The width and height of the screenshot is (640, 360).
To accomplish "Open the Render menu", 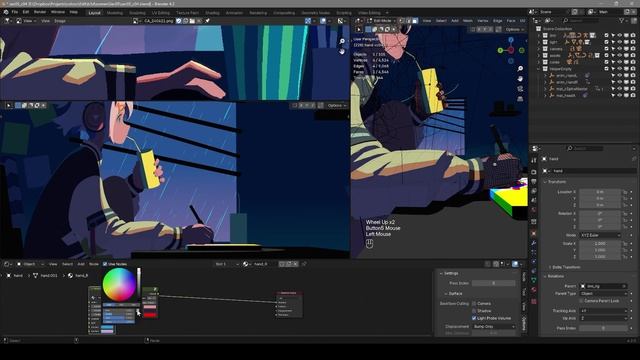I will pyautogui.click(x=40, y=12).
